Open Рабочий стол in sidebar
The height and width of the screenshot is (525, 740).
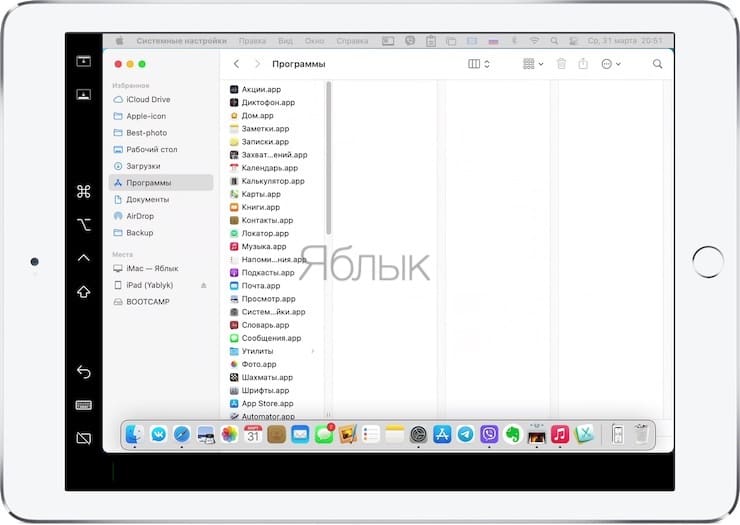[x=161, y=149]
